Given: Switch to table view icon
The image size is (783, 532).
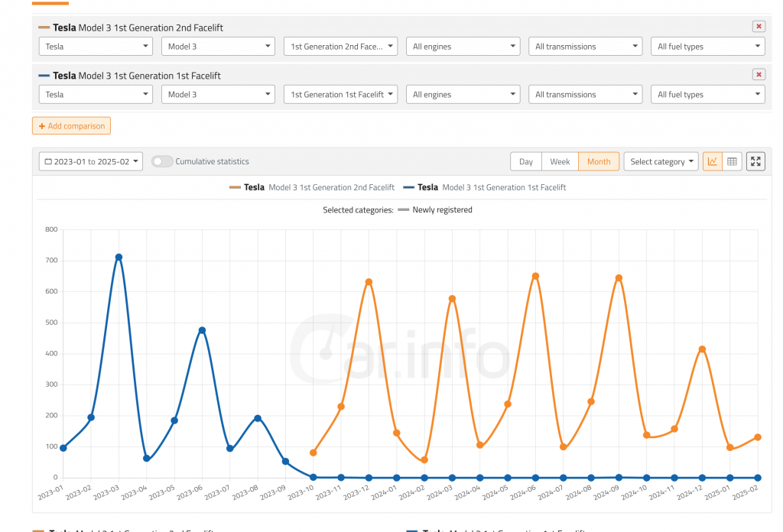Looking at the screenshot, I should tap(732, 161).
